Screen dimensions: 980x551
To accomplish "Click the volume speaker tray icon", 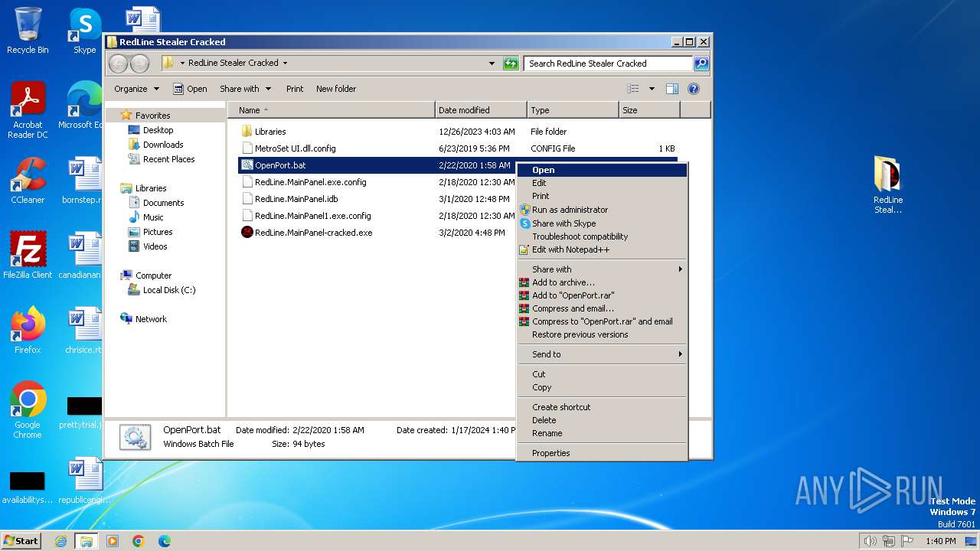I will click(870, 541).
